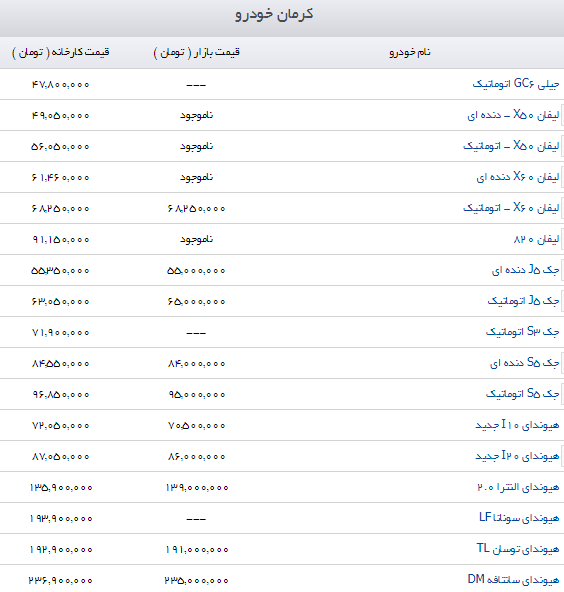Open جک J5 دنده ای link
Screen dimensions: 564x592
point(525,270)
